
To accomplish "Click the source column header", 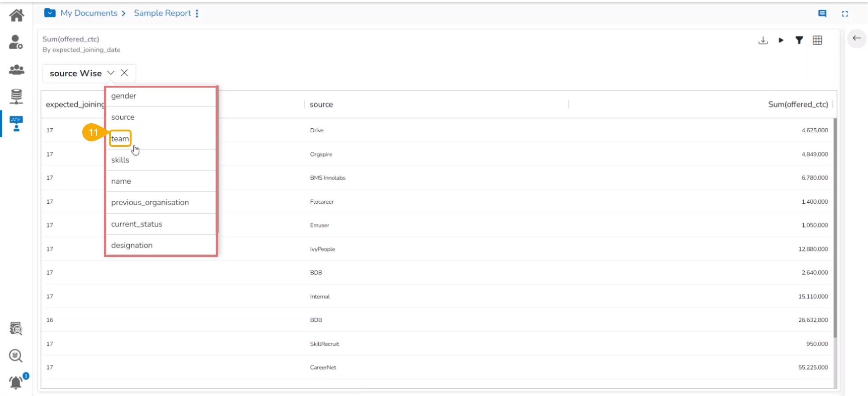I will click(321, 104).
